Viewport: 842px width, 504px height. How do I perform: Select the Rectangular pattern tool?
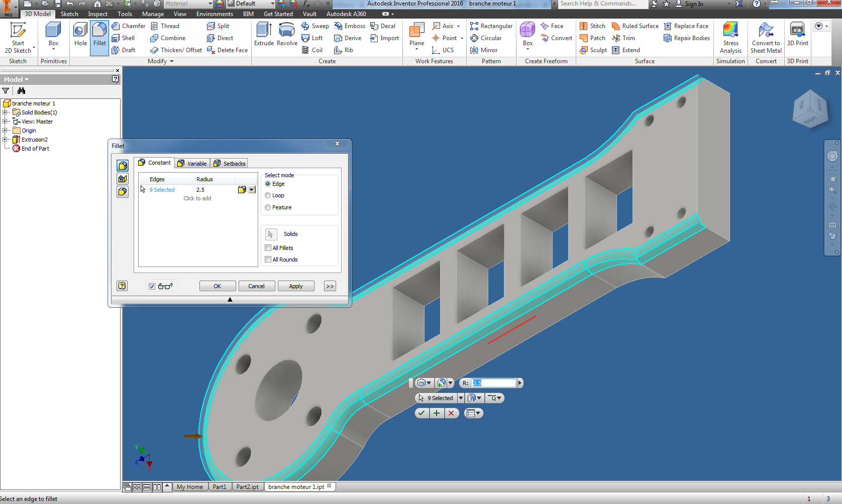click(491, 26)
